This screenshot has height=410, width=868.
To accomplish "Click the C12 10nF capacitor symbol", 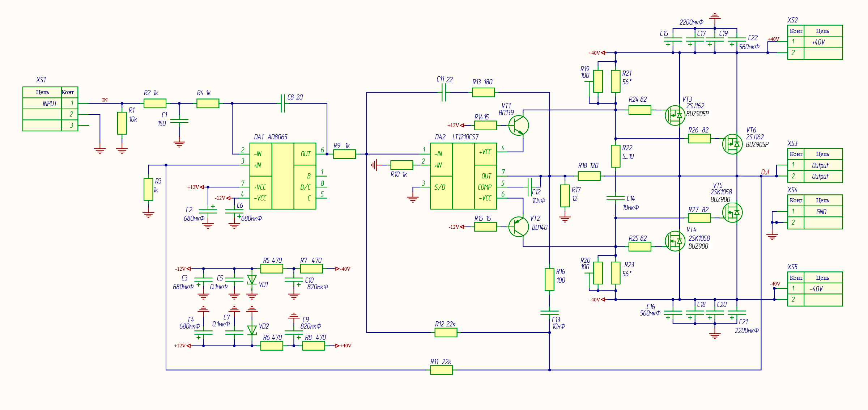I will 529,187.
